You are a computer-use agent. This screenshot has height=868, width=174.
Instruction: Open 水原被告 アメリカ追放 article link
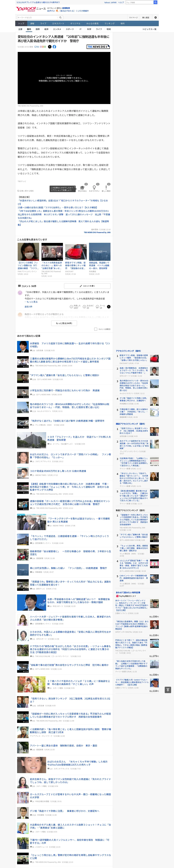click(x=70, y=345)
